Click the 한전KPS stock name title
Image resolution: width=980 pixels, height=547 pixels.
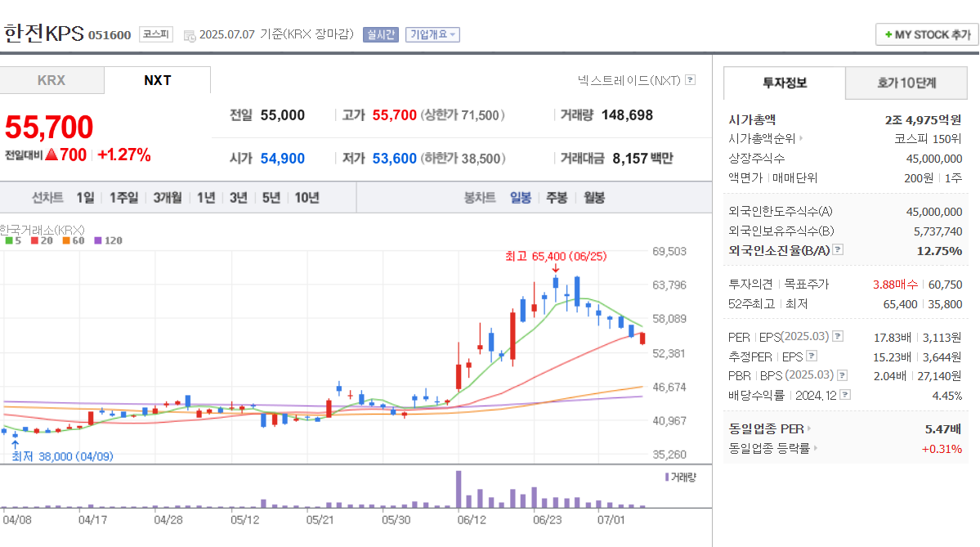[44, 34]
